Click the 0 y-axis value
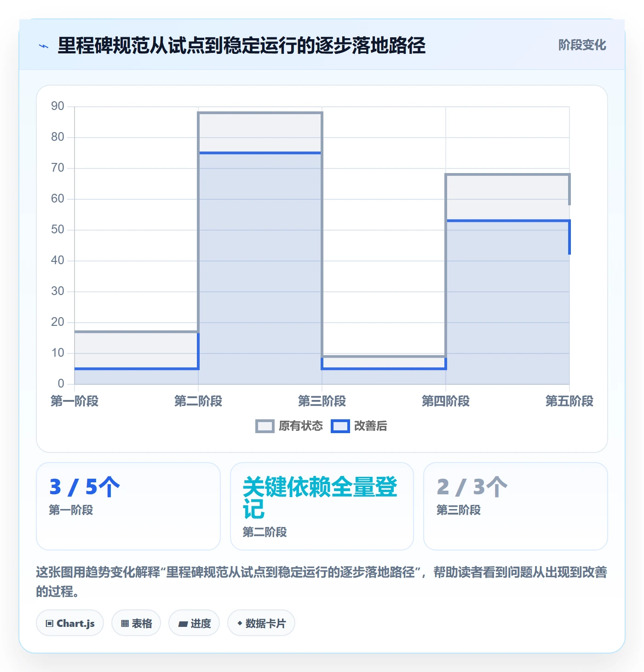Image resolution: width=644 pixels, height=672 pixels. (61, 384)
